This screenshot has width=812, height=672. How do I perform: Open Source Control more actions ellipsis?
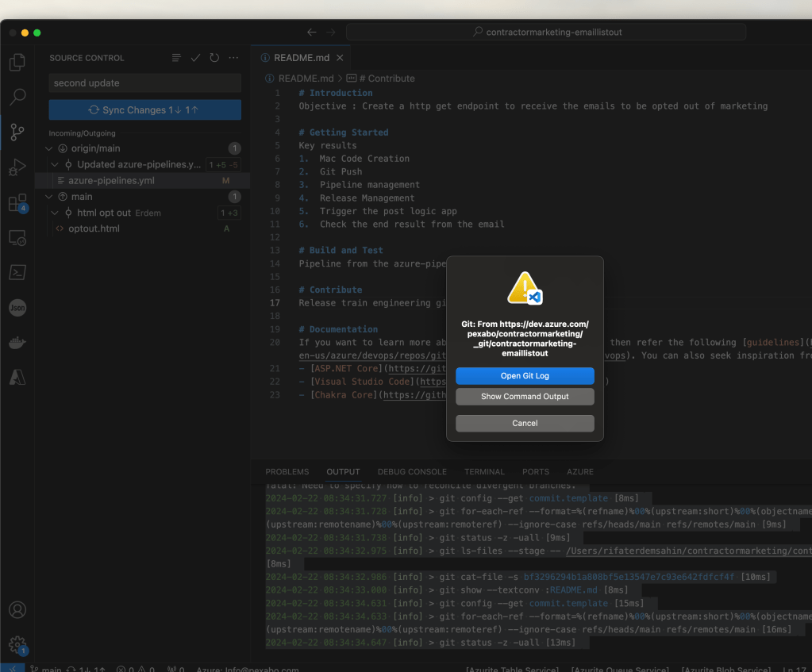[233, 57]
